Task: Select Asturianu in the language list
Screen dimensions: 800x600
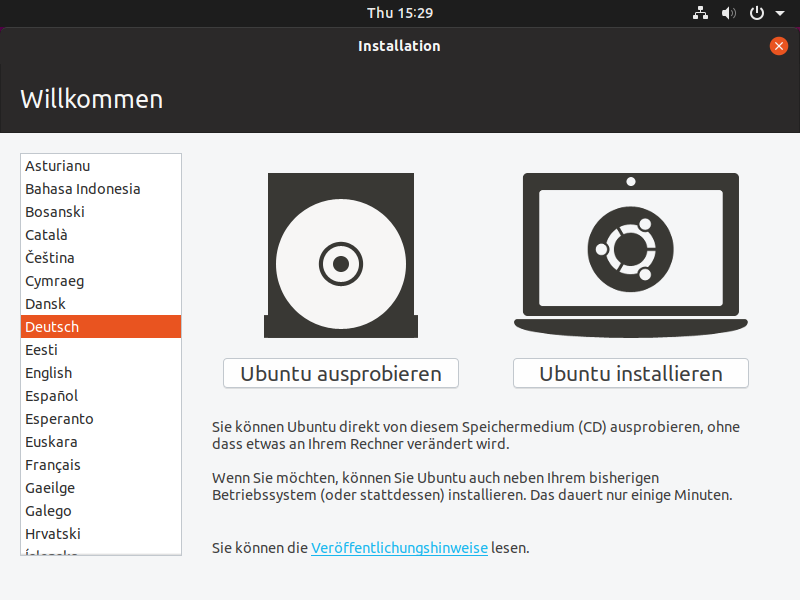Action: [x=101, y=166]
